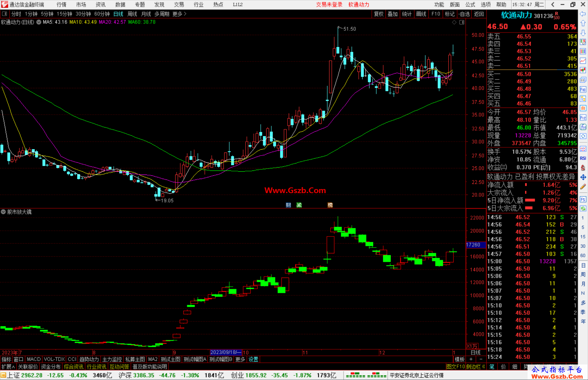The width and height of the screenshot is (588, 380).
Task: Open 图文F10 link at bottom
Action: (455, 367)
